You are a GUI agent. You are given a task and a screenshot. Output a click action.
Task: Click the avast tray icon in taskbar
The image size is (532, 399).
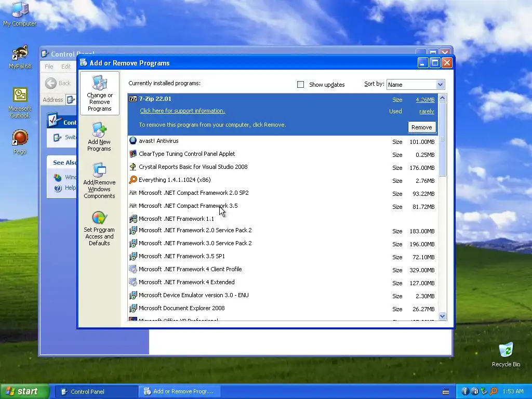475,391
